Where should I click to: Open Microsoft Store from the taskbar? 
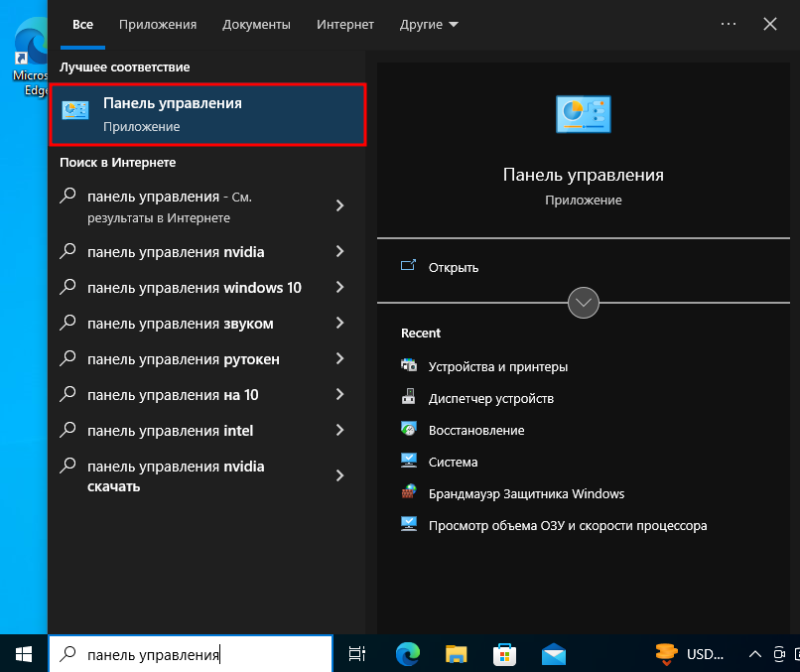pyautogui.click(x=505, y=654)
